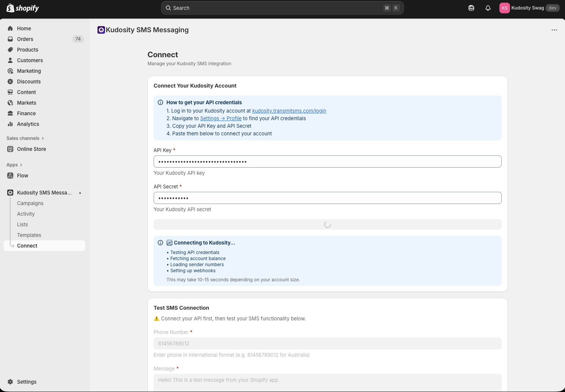Click the Orders inbox icon
The image size is (565, 392).
(x=10, y=39)
